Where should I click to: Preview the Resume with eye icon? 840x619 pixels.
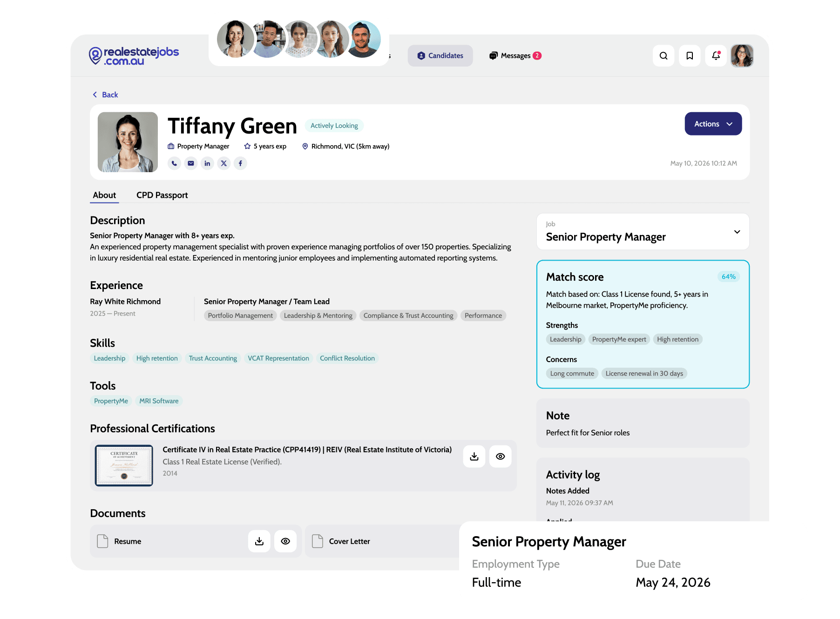(285, 541)
